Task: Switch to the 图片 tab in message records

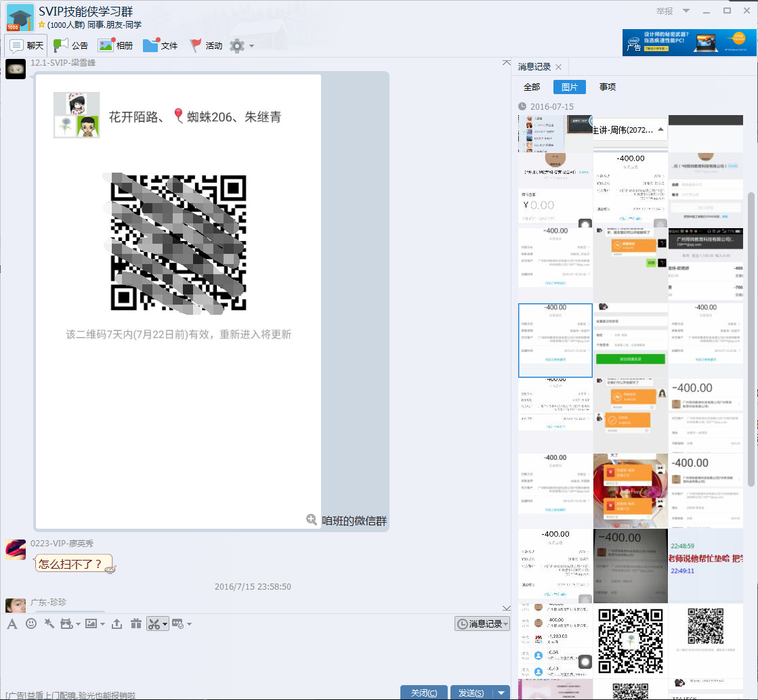Action: [569, 87]
